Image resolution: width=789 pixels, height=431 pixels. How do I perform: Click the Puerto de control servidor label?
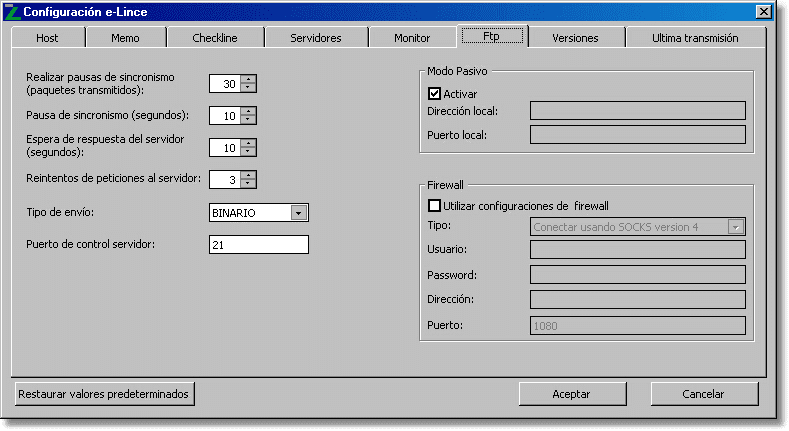[x=91, y=244]
